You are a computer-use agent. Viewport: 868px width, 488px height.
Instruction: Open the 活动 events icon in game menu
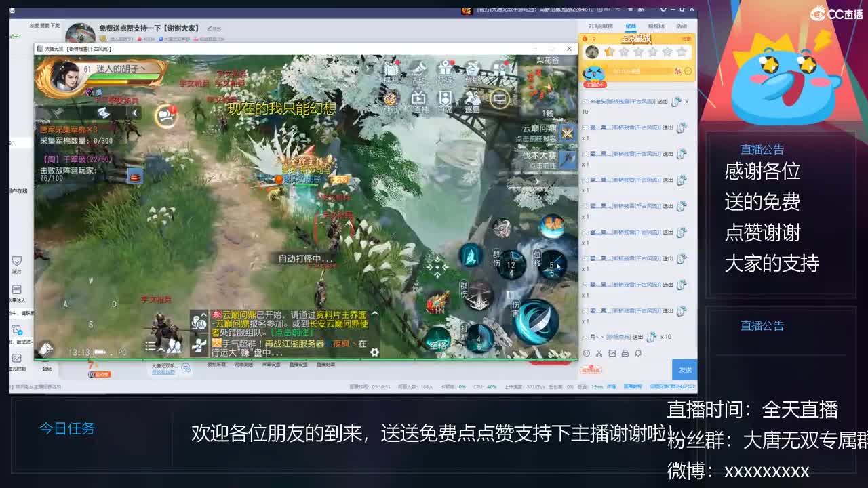418,71
